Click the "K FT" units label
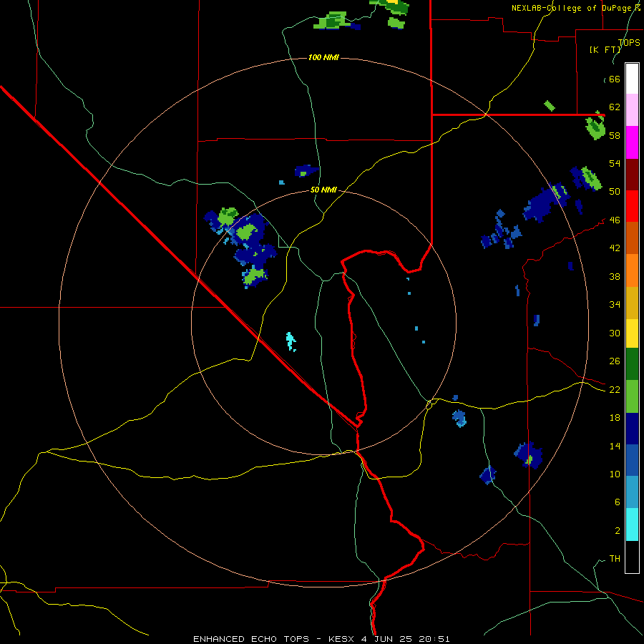644x644 pixels. (x=605, y=50)
